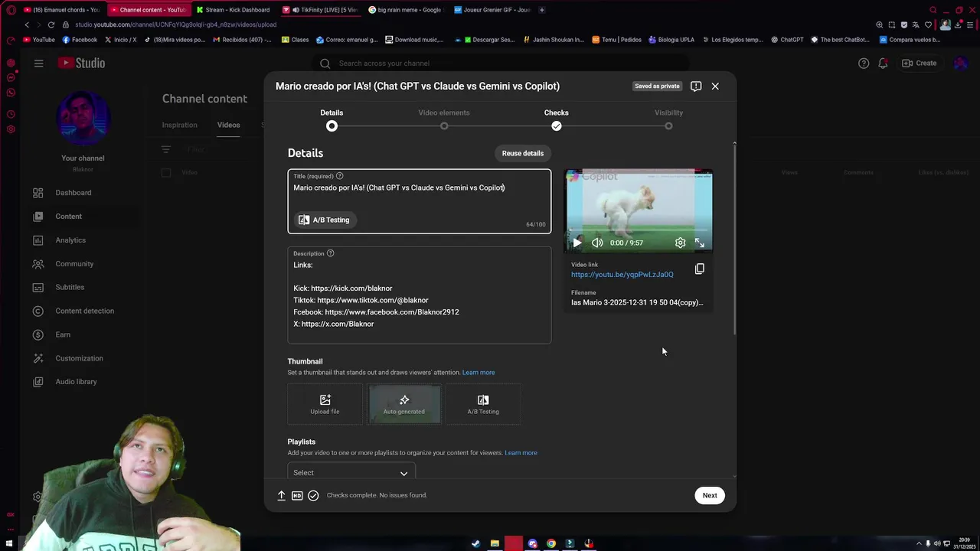This screenshot has width=980, height=551.
Task: Open the youtu.be video link
Action: pyautogui.click(x=622, y=275)
